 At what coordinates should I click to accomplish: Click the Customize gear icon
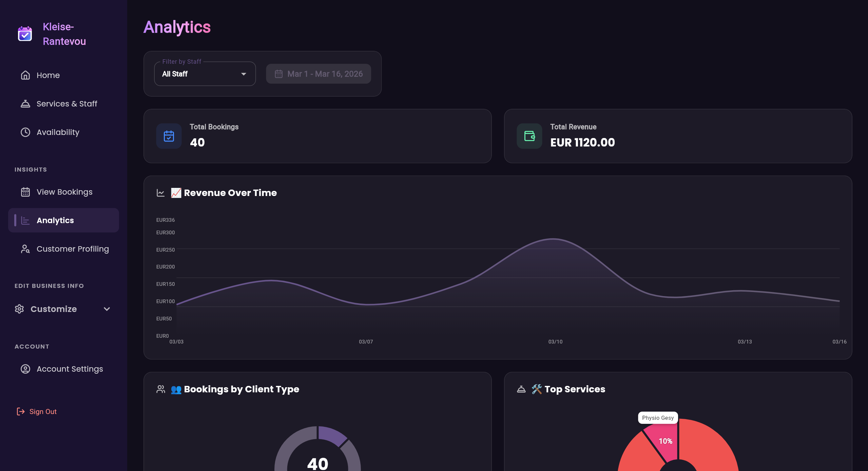(x=19, y=309)
